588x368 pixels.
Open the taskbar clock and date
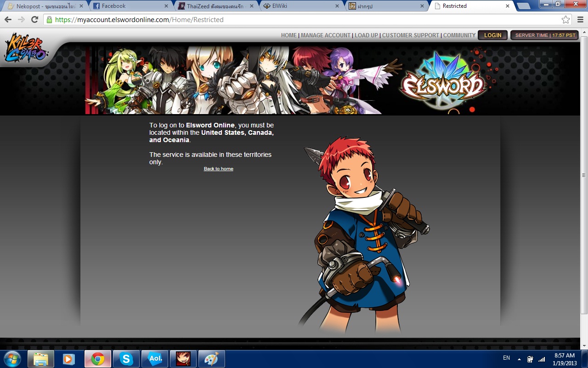(565, 359)
